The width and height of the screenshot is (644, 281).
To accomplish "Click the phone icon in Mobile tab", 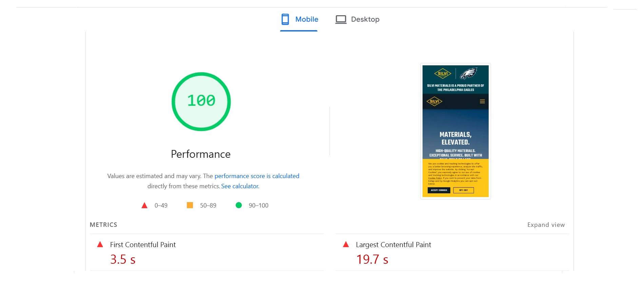I will pos(285,19).
